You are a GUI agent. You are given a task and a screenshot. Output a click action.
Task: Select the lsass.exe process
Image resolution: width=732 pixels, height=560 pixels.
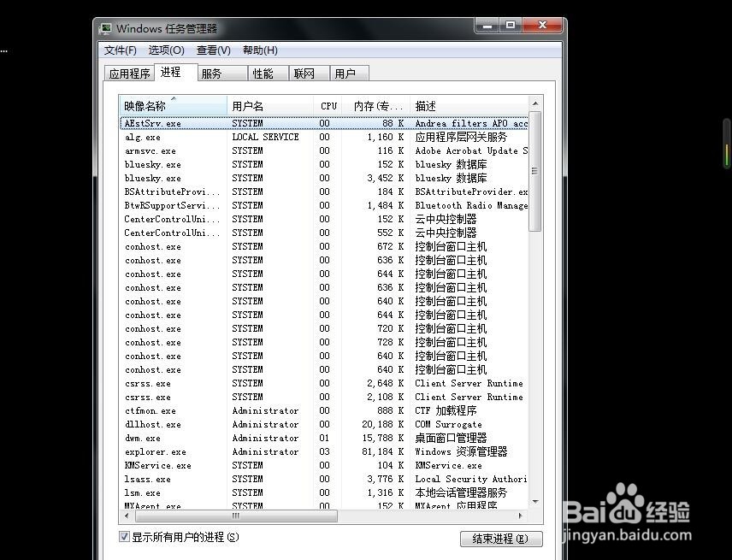point(324,480)
